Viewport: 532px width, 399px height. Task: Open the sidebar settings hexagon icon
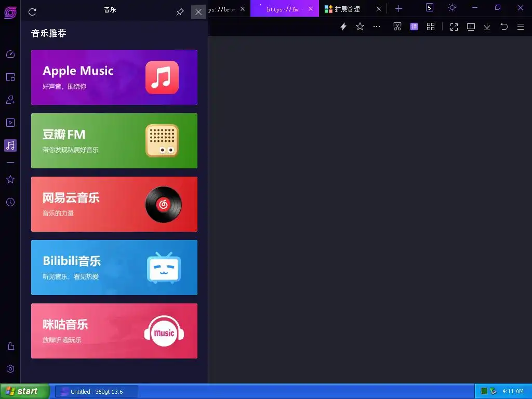pyautogui.click(x=10, y=369)
